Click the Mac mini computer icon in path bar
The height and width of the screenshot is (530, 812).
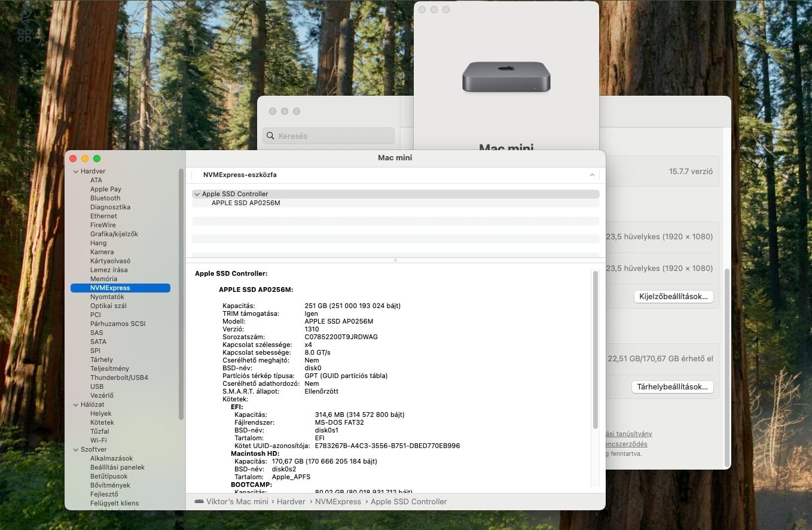pos(199,502)
